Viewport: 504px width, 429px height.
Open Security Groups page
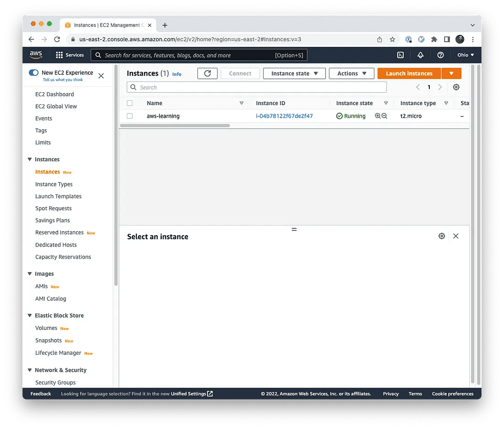pyautogui.click(x=55, y=382)
